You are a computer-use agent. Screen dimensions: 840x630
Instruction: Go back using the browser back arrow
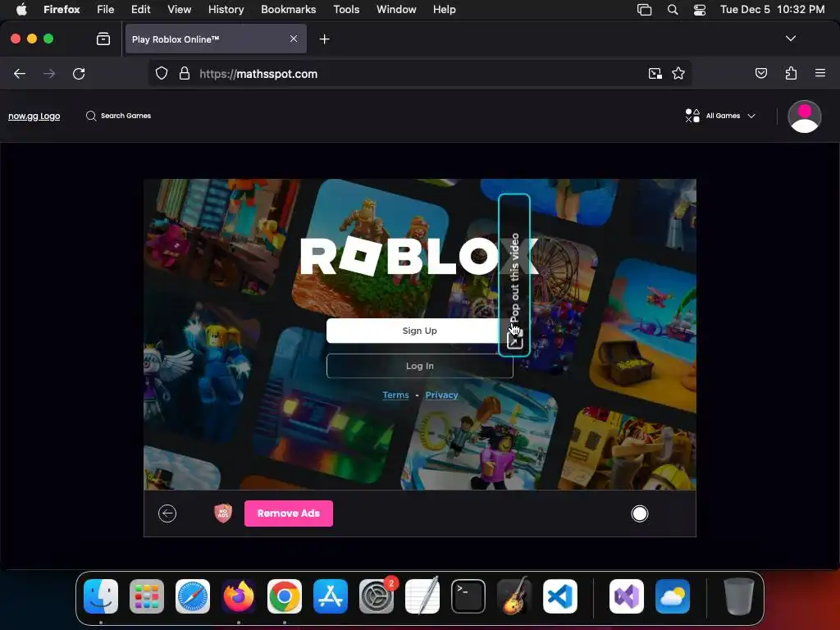(20, 74)
